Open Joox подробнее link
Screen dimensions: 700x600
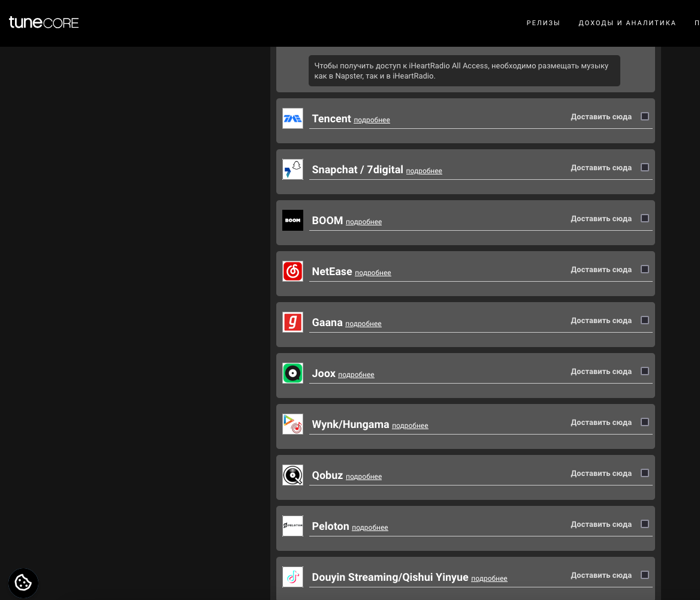[x=356, y=374]
